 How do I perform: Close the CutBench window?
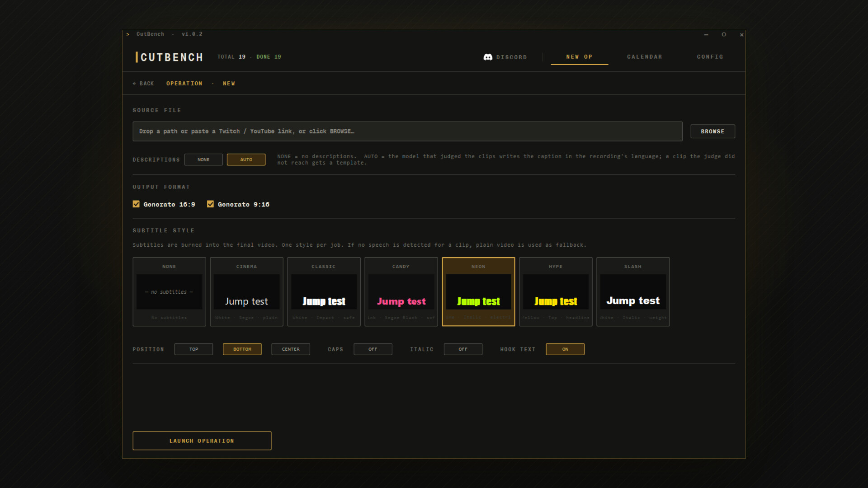click(x=741, y=34)
